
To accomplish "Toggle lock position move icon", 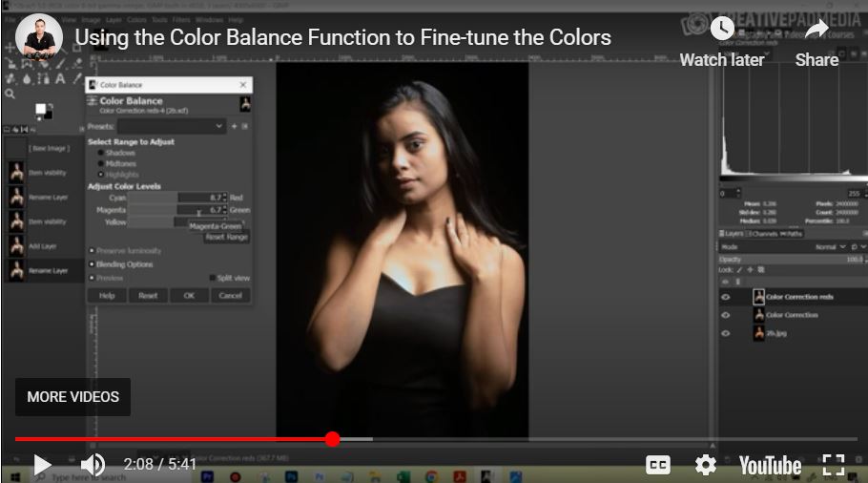I will tap(750, 270).
